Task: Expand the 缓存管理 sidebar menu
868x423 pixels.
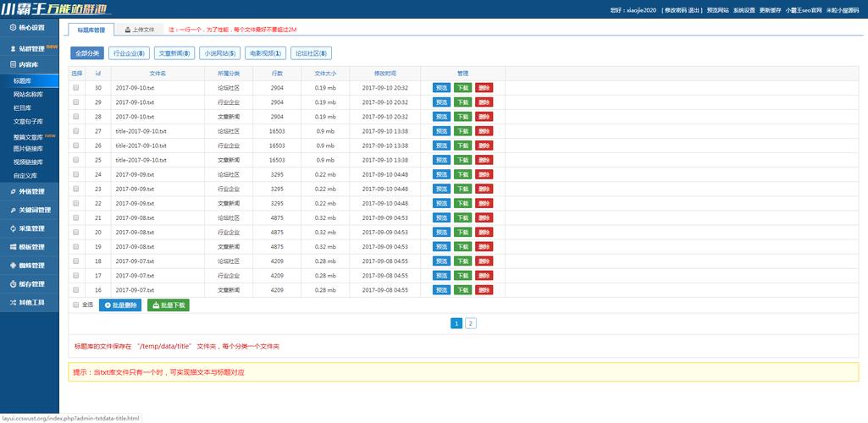Action: click(31, 284)
